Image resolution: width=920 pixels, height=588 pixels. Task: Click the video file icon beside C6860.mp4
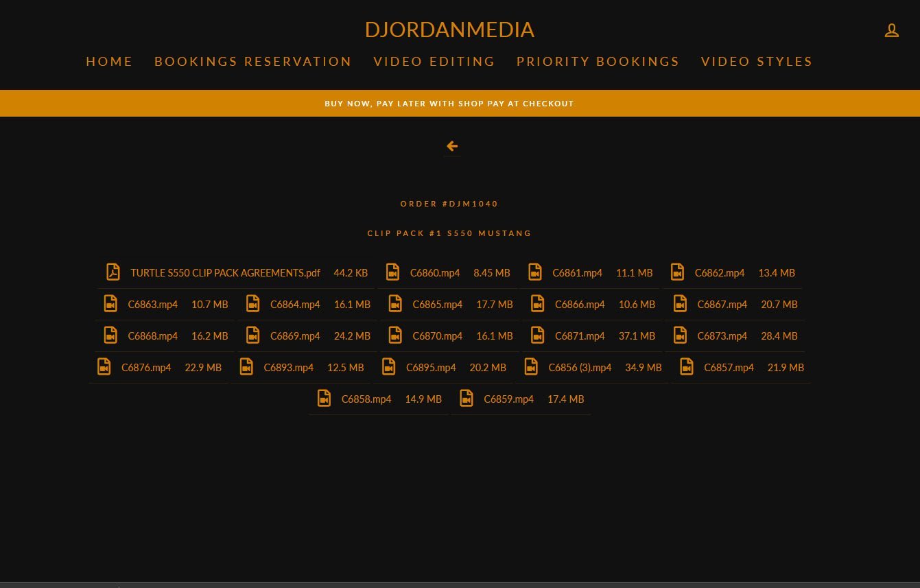pos(392,272)
